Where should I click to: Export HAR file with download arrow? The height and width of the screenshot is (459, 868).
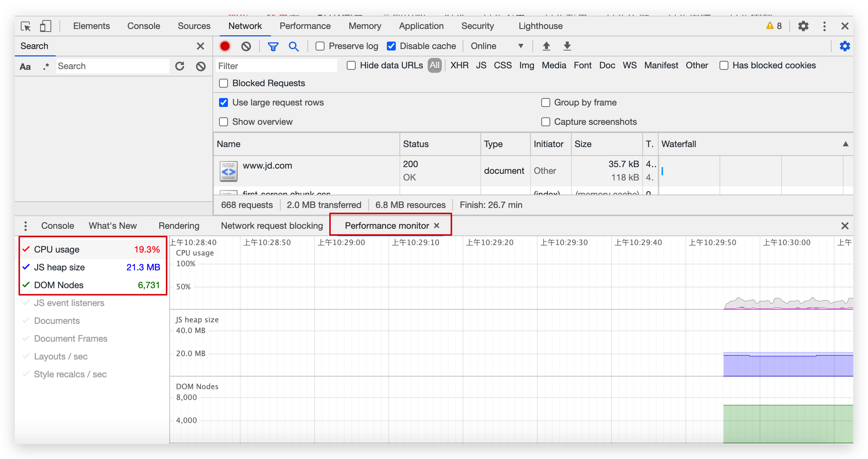click(567, 46)
